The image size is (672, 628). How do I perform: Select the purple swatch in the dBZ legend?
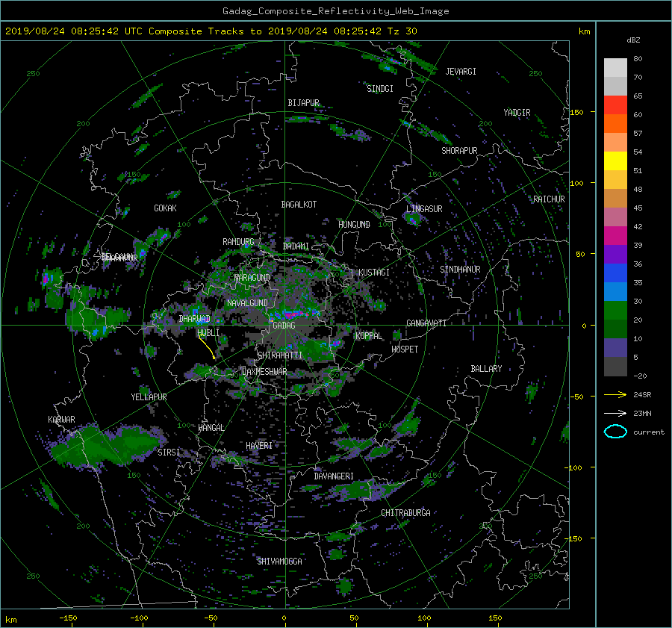coord(615,255)
